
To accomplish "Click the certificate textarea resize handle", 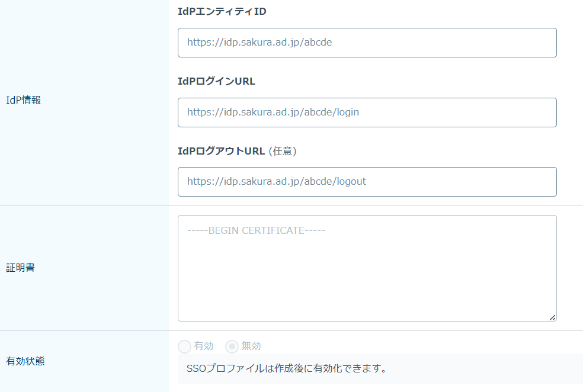I will [552, 317].
